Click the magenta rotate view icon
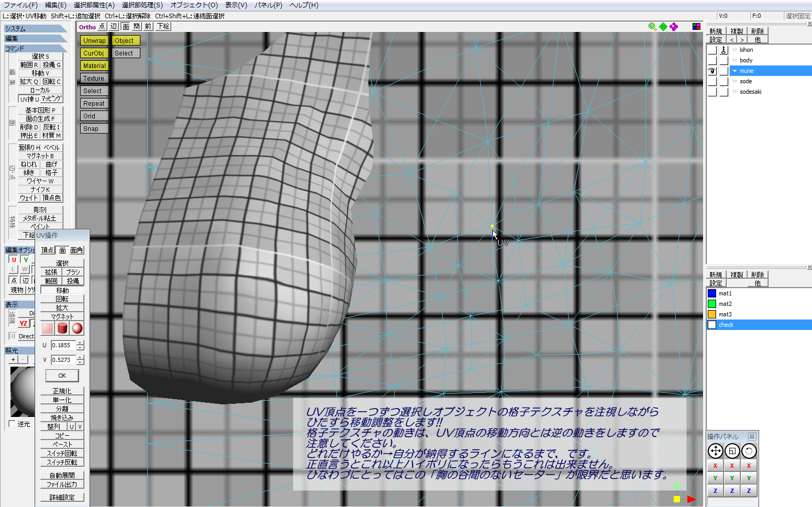Screen dimensions: 812x507 (x=674, y=27)
